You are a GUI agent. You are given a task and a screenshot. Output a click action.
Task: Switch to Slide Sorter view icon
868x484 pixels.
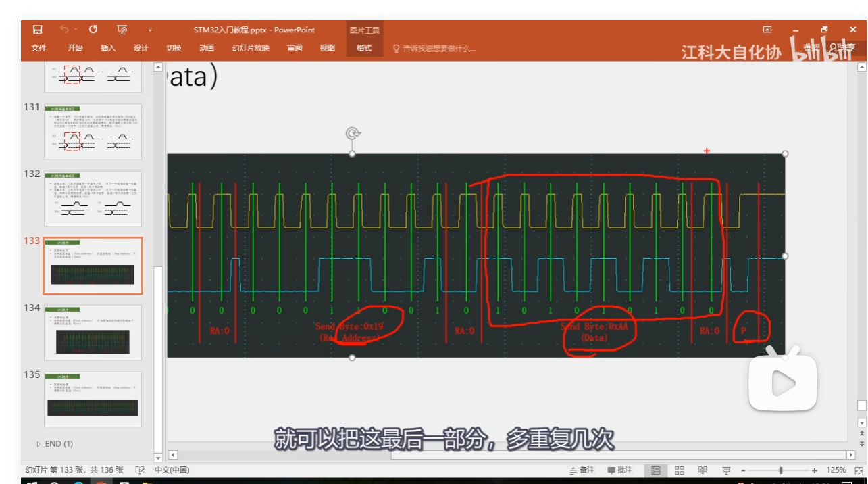click(680, 470)
